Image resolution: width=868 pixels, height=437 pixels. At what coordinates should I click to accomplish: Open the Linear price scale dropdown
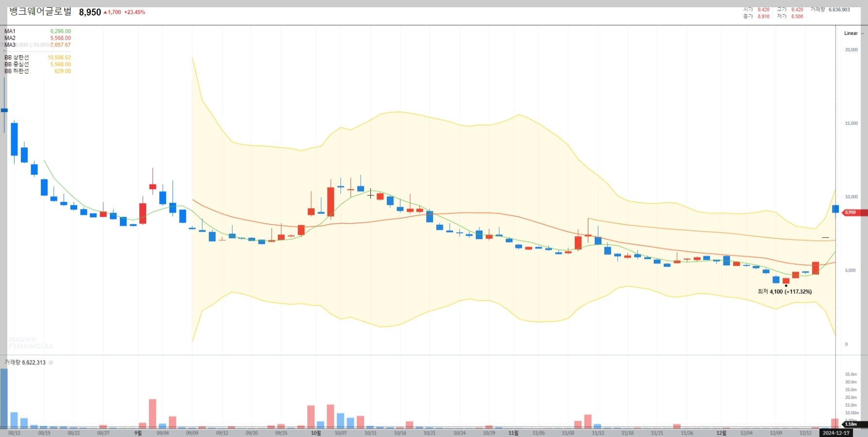pyautogui.click(x=853, y=33)
